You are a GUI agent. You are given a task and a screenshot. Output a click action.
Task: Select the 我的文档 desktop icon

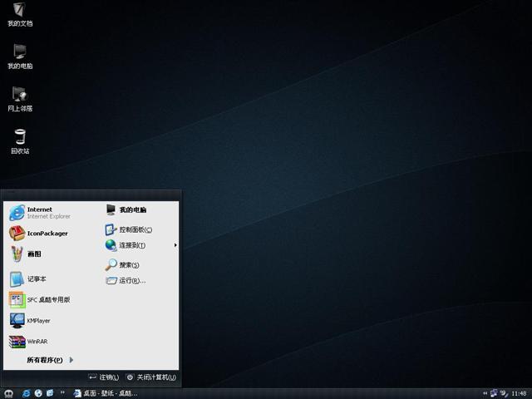pyautogui.click(x=20, y=13)
